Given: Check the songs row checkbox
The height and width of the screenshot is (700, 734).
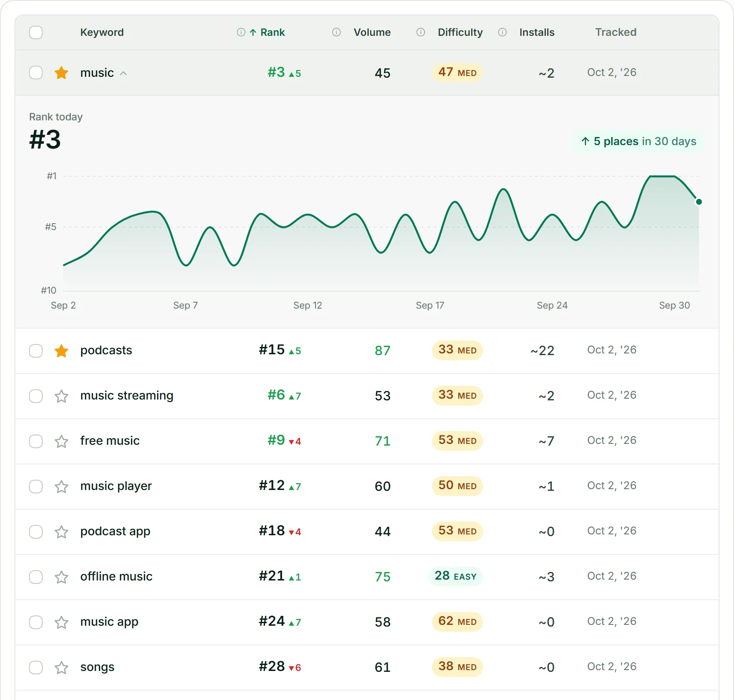Looking at the screenshot, I should click(x=36, y=668).
